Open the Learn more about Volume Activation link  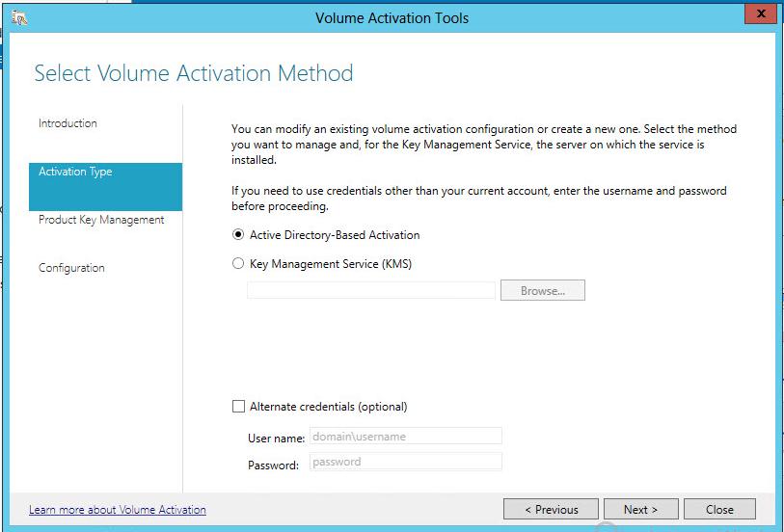[x=118, y=510]
